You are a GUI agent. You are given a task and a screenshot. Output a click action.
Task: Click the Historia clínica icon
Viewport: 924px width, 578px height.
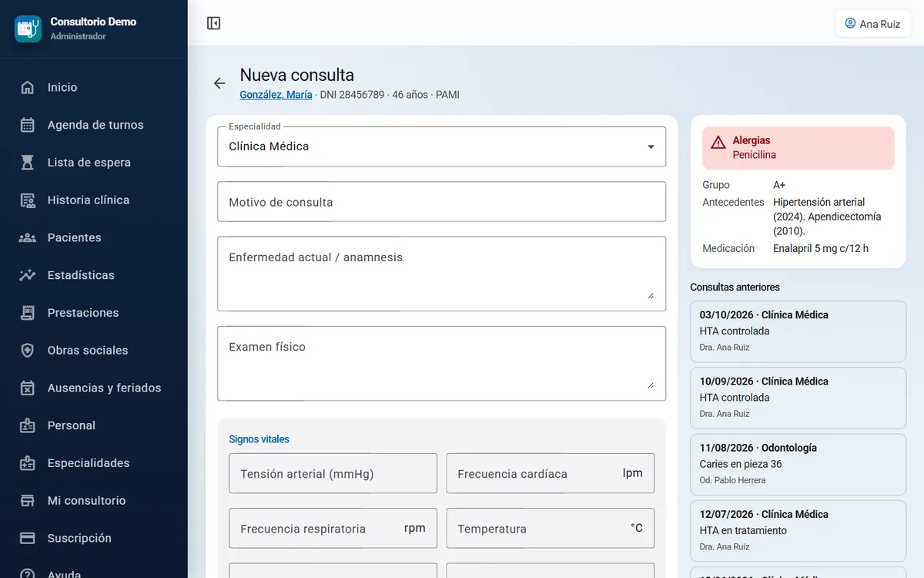[x=28, y=200]
